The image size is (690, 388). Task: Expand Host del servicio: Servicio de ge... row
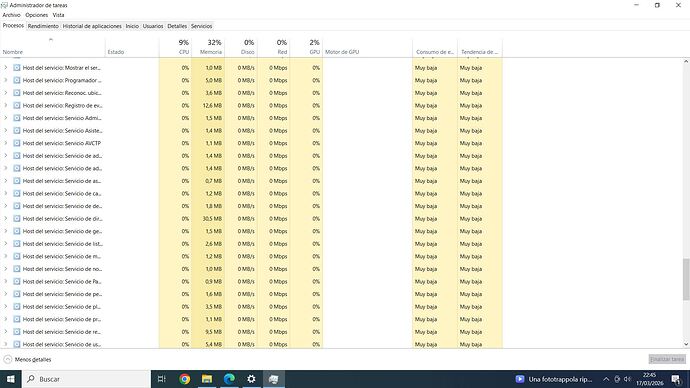[x=6, y=231]
